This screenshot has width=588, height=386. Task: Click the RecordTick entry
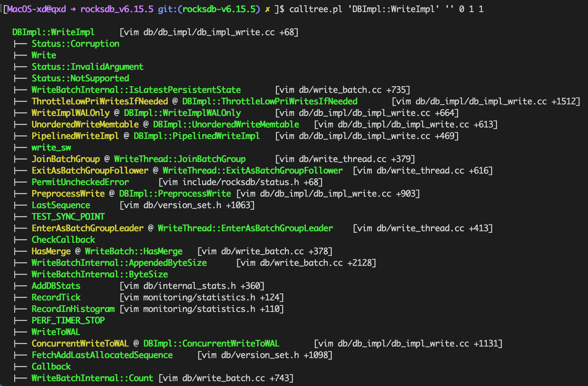click(56, 297)
